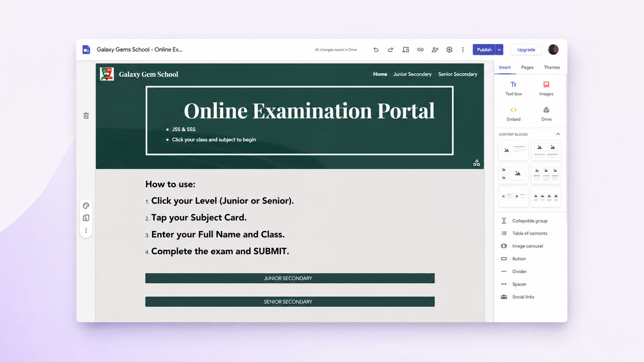This screenshot has width=644, height=362.
Task: Click the Upgrade button
Action: pos(526,50)
